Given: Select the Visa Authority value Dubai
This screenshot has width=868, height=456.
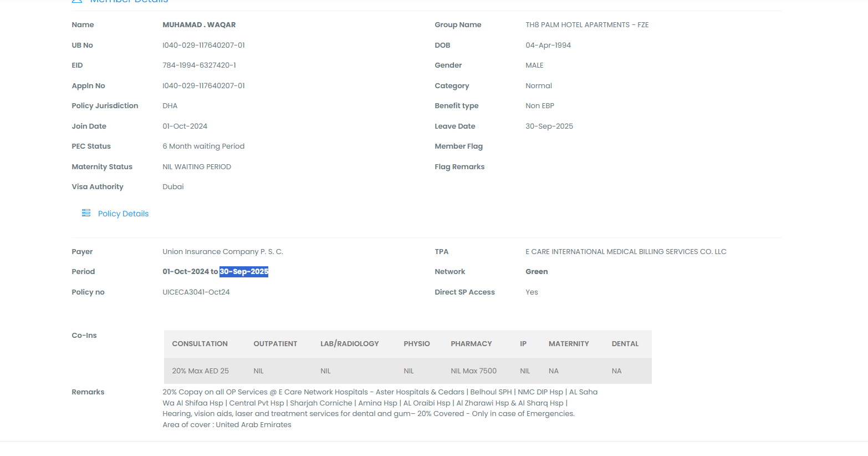Looking at the screenshot, I should pyautogui.click(x=173, y=187).
